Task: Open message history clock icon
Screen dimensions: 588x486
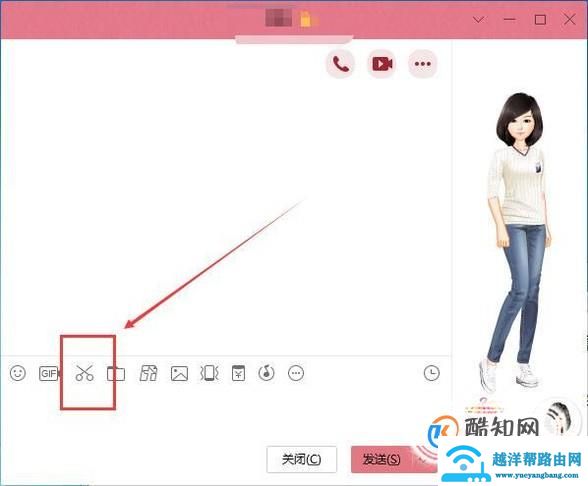Action: click(x=432, y=373)
